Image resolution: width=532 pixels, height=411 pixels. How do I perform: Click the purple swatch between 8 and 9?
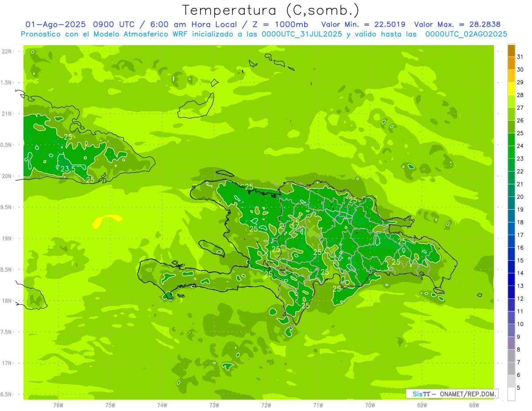[511, 343]
